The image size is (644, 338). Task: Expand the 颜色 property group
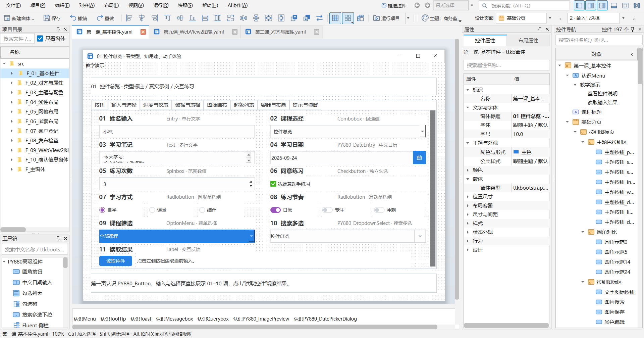[468, 170]
